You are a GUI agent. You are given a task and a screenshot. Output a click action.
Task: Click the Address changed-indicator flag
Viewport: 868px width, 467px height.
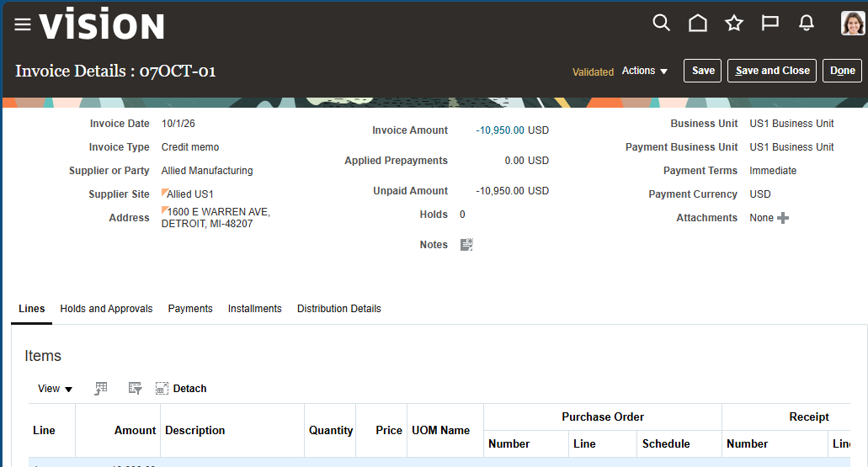click(x=164, y=210)
